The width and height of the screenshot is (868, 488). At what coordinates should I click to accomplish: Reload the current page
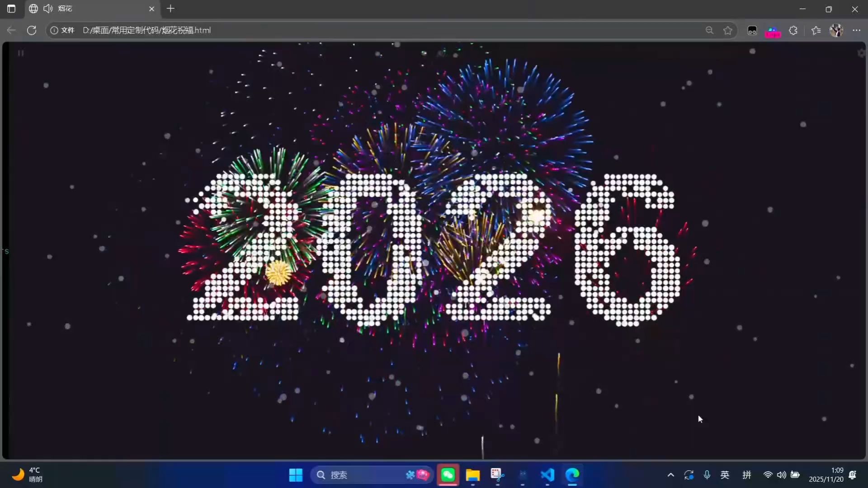[x=32, y=30]
